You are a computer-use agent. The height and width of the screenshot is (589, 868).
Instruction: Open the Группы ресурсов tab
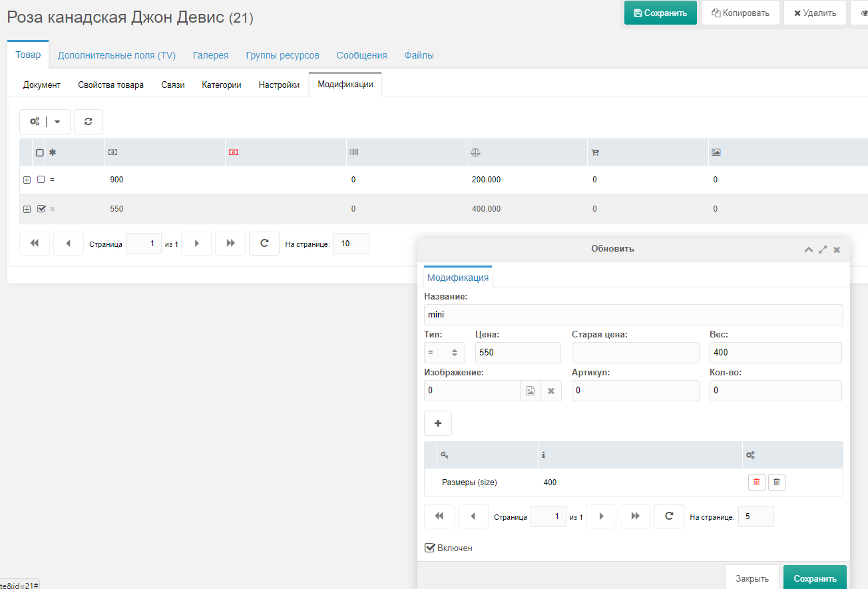point(282,55)
